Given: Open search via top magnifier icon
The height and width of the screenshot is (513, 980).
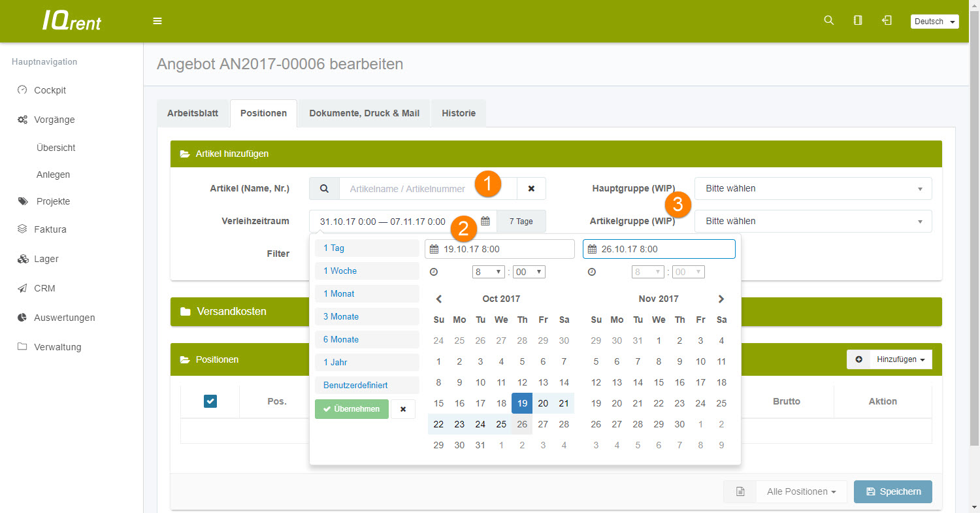Looking at the screenshot, I should [x=829, y=21].
